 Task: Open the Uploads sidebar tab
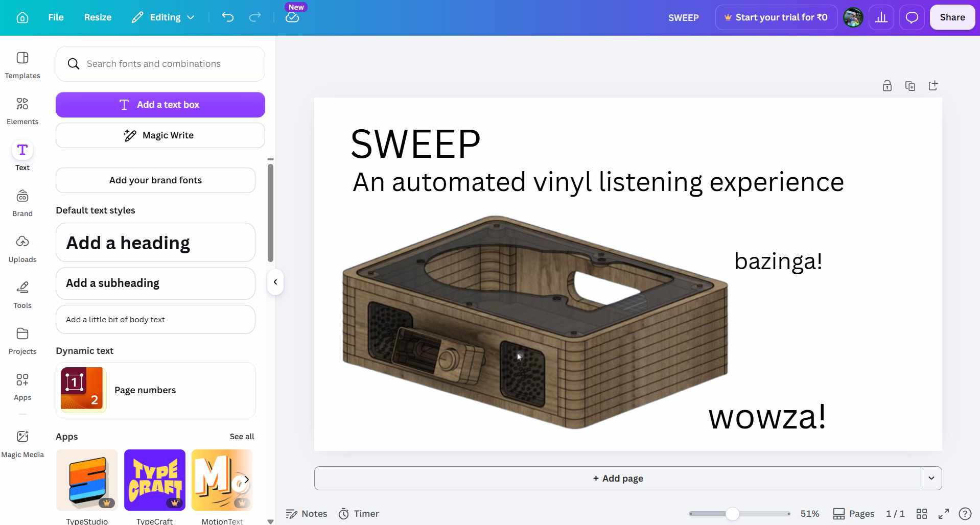pyautogui.click(x=22, y=249)
